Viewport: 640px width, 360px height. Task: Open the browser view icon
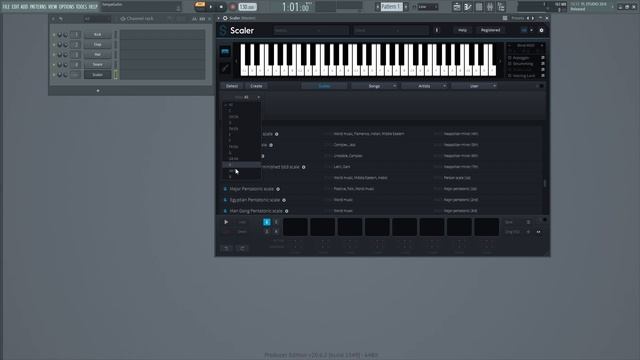coord(501,7)
